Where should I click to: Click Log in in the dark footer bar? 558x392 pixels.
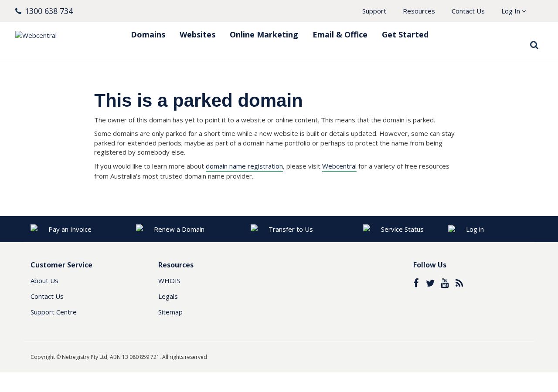[x=475, y=229]
